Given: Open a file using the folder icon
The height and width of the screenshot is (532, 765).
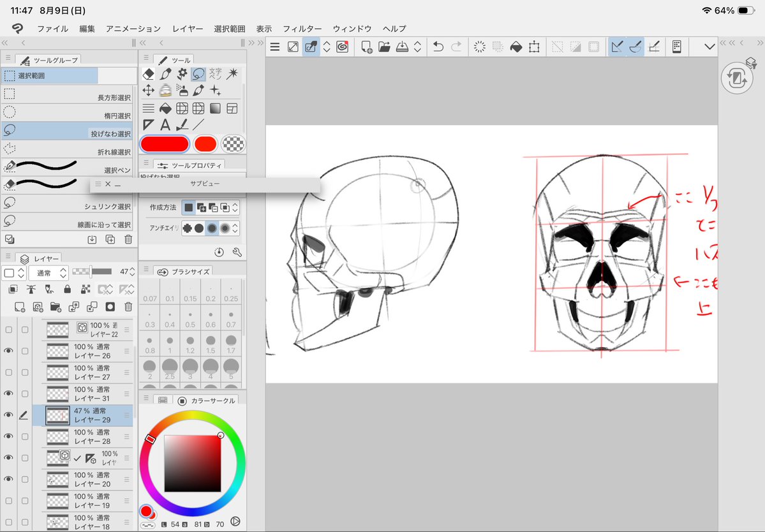Looking at the screenshot, I should click(385, 47).
